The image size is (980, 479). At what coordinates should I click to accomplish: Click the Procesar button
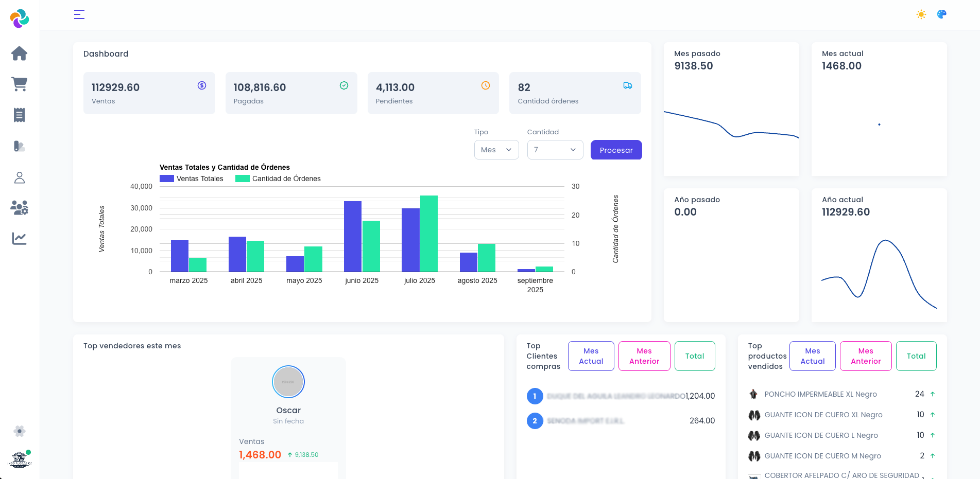point(616,150)
